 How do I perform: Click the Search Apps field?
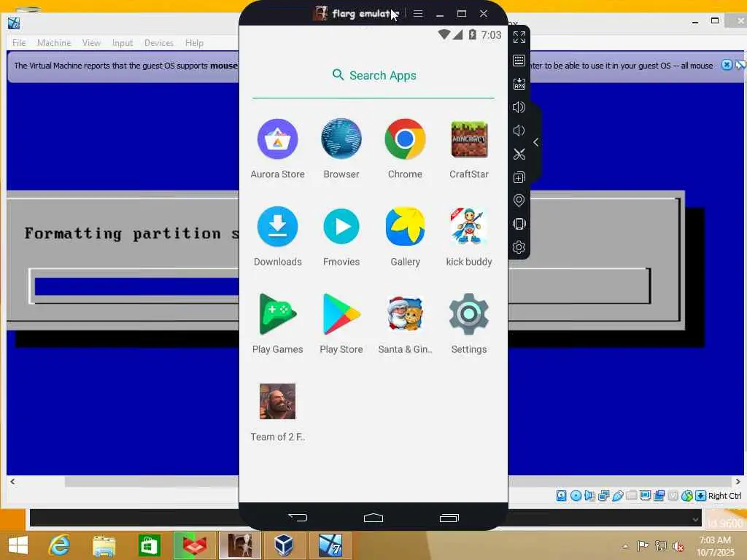(x=373, y=75)
